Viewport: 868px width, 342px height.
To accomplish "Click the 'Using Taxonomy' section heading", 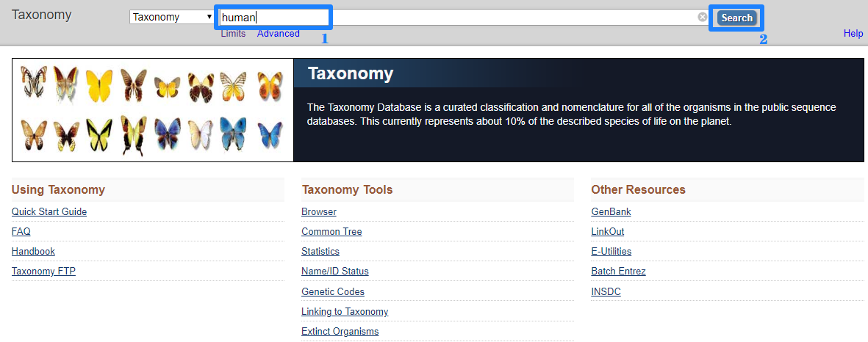I will point(58,190).
